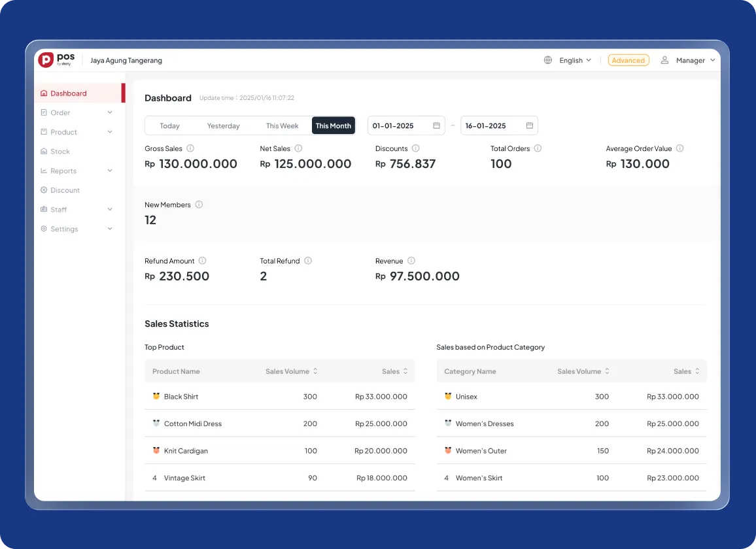Click the info icon beside Discounts

pyautogui.click(x=416, y=148)
